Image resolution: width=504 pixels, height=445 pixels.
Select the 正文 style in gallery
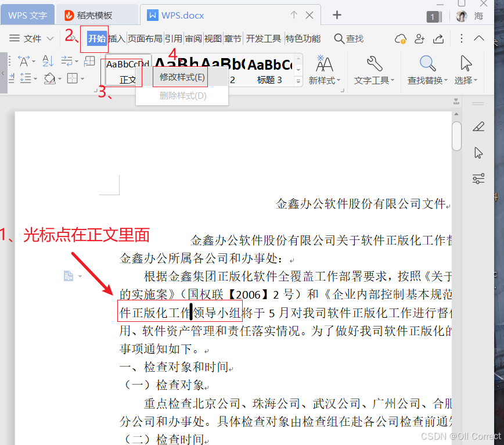pyautogui.click(x=128, y=70)
